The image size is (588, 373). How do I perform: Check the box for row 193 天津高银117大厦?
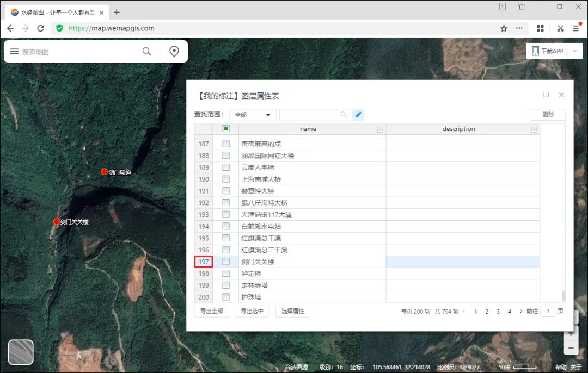click(x=226, y=214)
